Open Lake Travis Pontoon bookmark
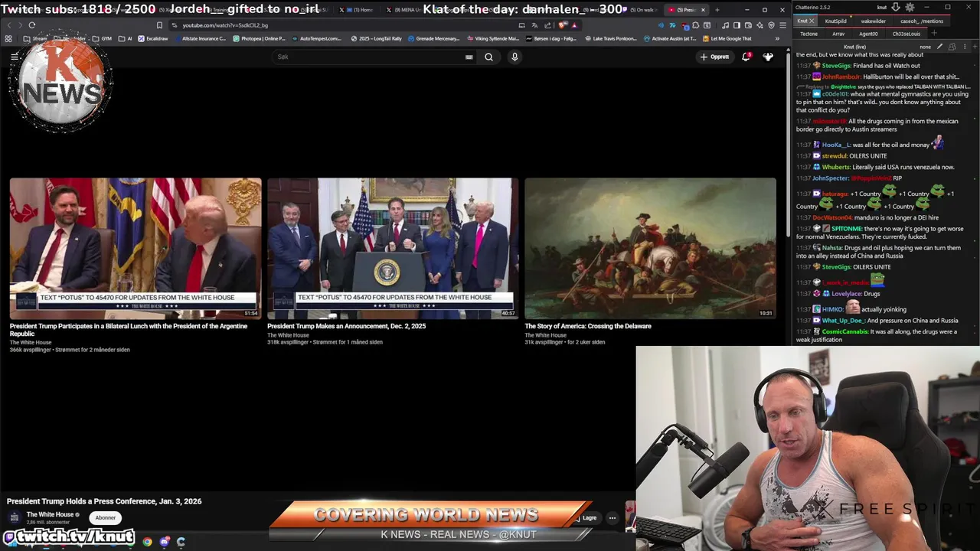The height and width of the screenshot is (551, 980). (x=610, y=38)
